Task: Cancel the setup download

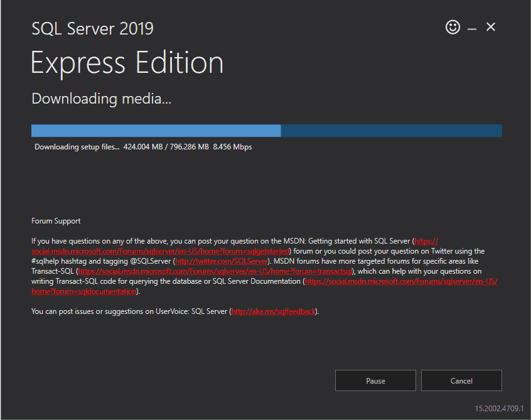Action: coord(461,380)
